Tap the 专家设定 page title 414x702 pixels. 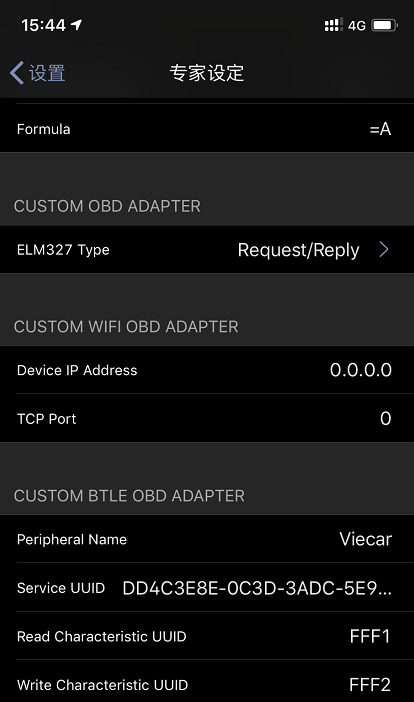coord(207,73)
